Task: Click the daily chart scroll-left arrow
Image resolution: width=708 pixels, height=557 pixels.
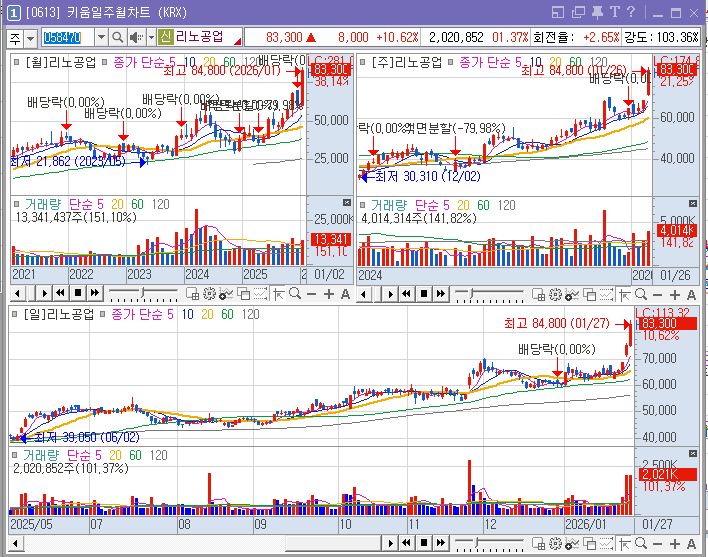Action: pos(15,543)
